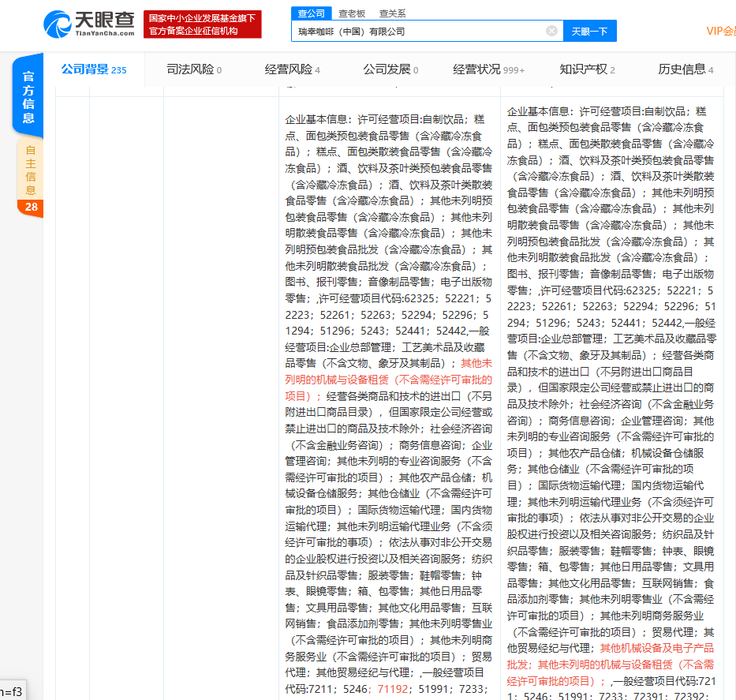Switch to the 自主信息 side tab

(30, 170)
